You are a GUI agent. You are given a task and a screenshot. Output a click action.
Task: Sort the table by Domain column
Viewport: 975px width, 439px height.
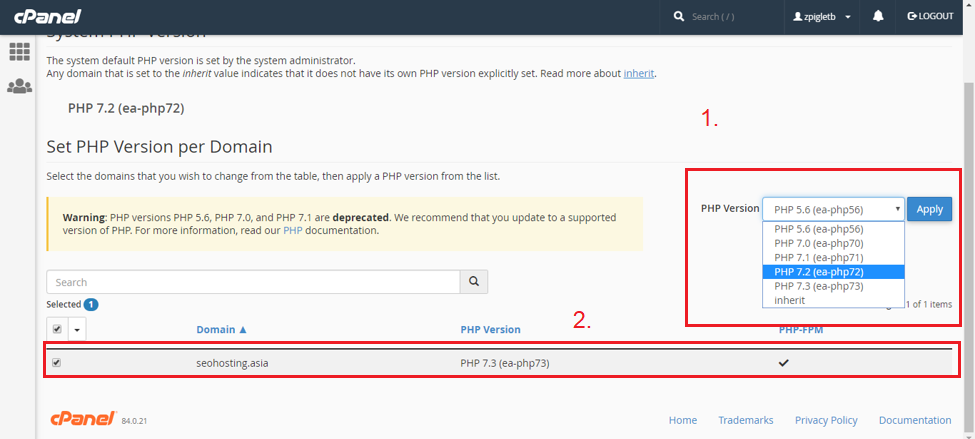click(x=221, y=330)
